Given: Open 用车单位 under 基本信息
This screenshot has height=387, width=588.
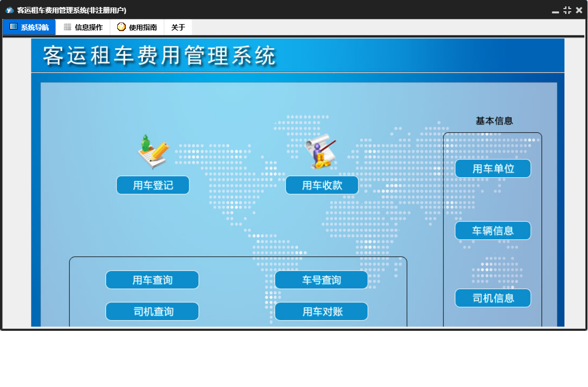Looking at the screenshot, I should pos(493,169).
